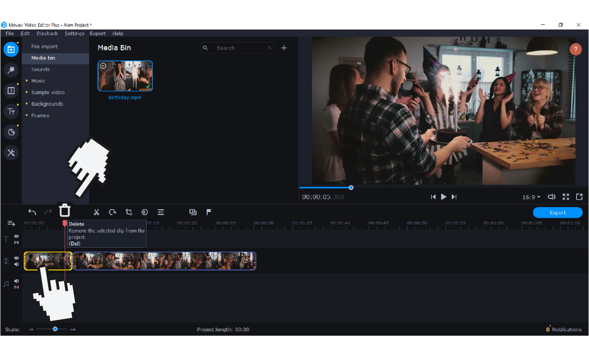Image resolution: width=589 pixels, height=364 pixels.
Task: Detach the preview window
Action: point(579,197)
